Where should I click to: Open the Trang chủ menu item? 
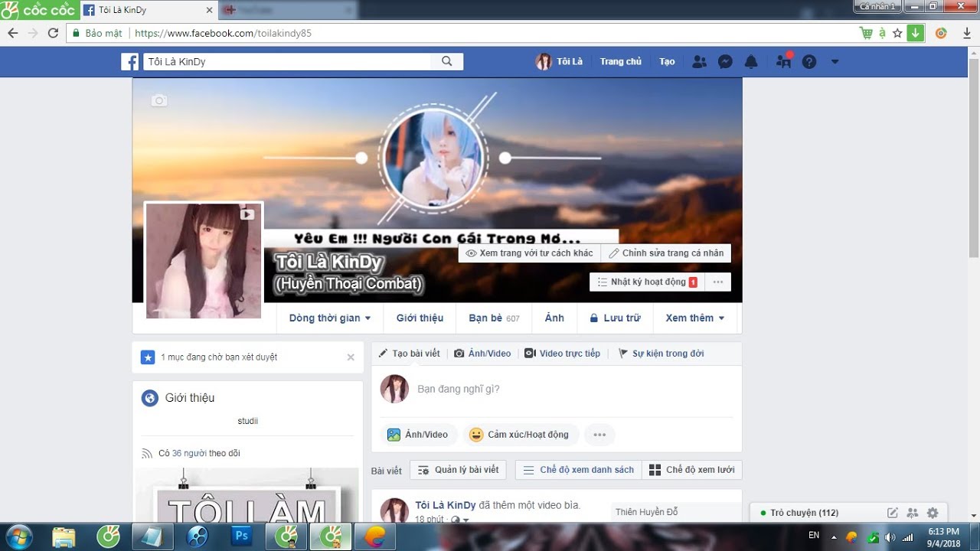click(x=620, y=61)
